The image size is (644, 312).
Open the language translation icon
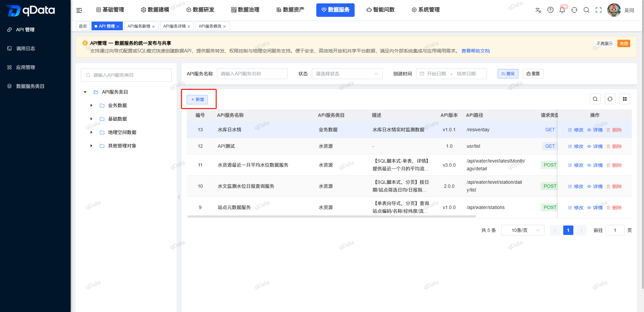click(538, 10)
